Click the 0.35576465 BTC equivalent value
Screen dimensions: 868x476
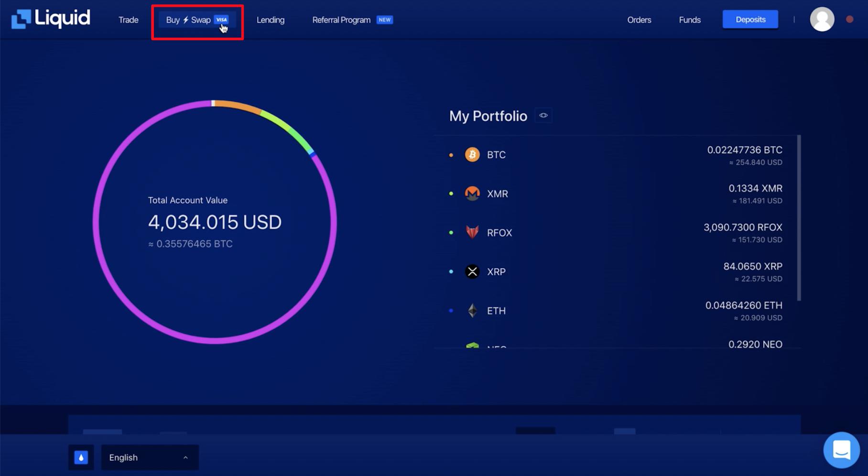[190, 244]
